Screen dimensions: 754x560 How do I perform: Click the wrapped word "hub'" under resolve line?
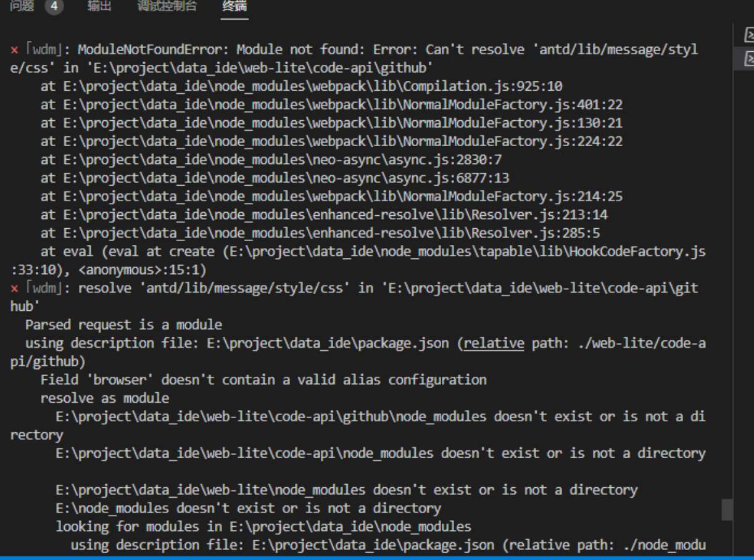tap(25, 307)
